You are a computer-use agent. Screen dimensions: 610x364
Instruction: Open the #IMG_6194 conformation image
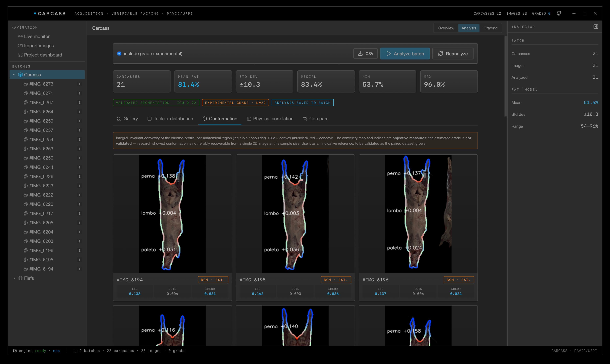[x=172, y=214]
